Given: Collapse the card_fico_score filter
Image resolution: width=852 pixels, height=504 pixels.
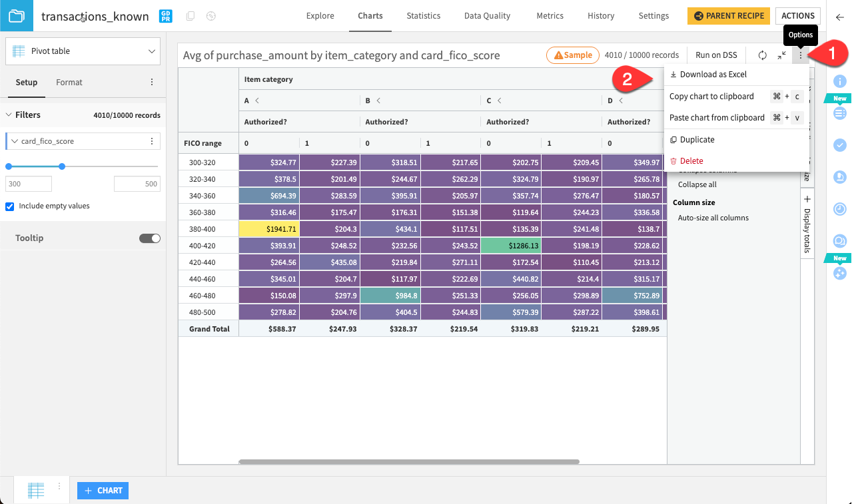Looking at the screenshot, I should coord(15,141).
